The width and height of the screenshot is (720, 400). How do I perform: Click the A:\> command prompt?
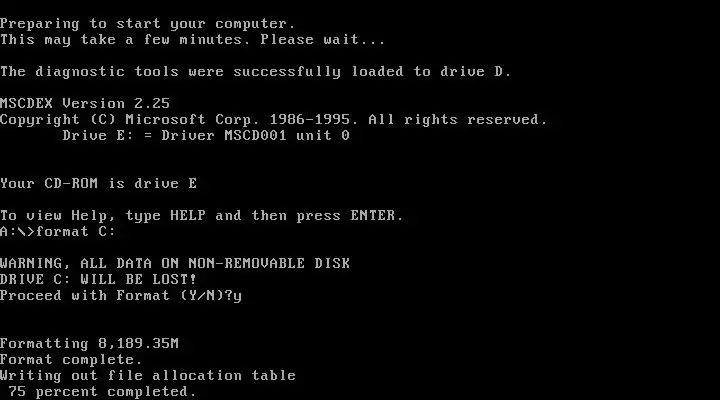point(17,231)
